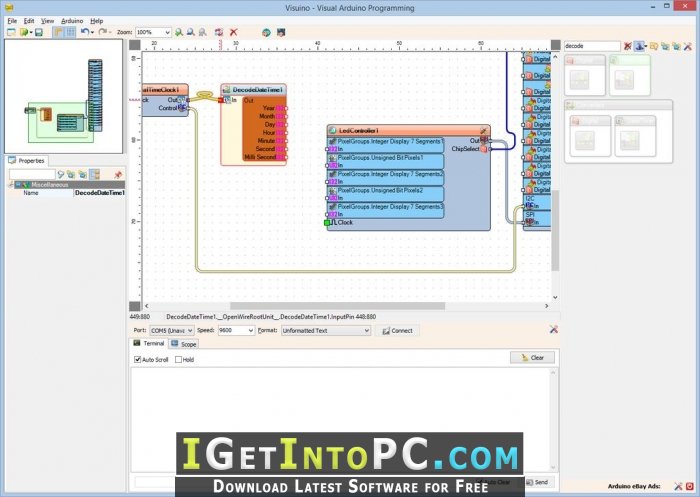Image resolution: width=700 pixels, height=497 pixels.
Task: Click the New project toolbar icon
Action: [x=11, y=32]
